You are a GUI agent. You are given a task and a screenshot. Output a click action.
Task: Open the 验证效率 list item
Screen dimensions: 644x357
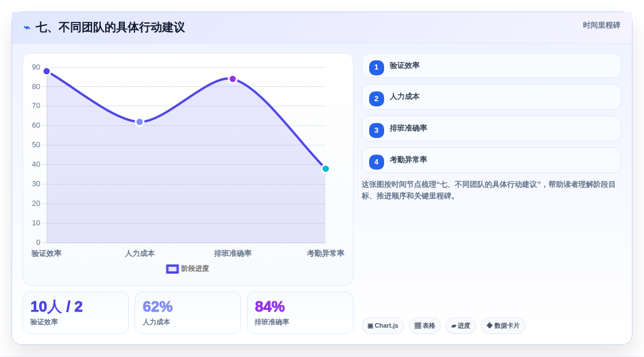(x=491, y=66)
